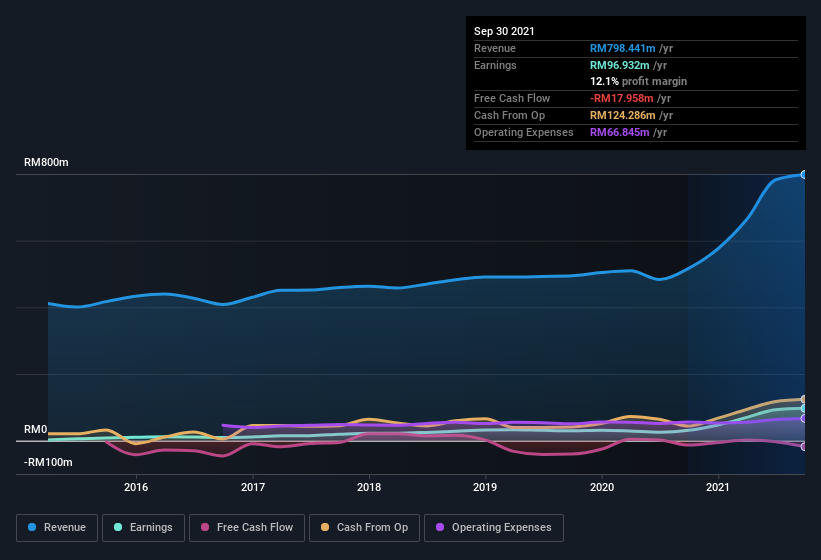Click the Cash From Op tooltip row label

[x=509, y=115]
